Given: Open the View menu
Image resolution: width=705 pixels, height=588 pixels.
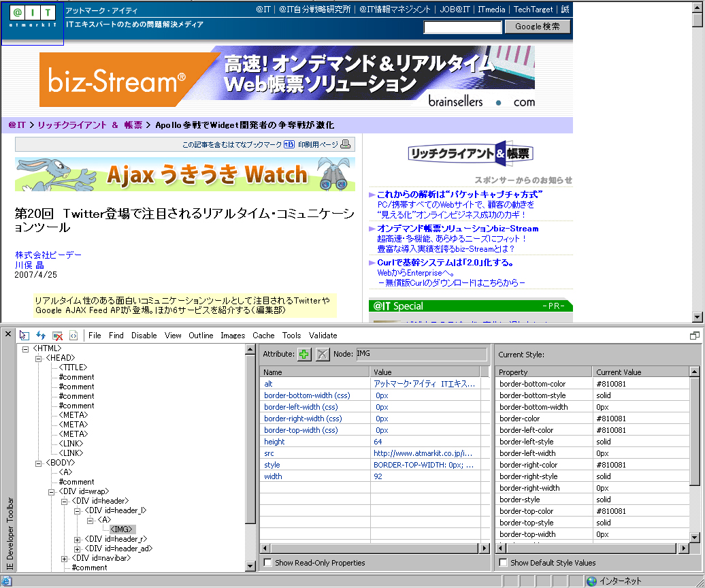Looking at the screenshot, I should click(x=173, y=336).
